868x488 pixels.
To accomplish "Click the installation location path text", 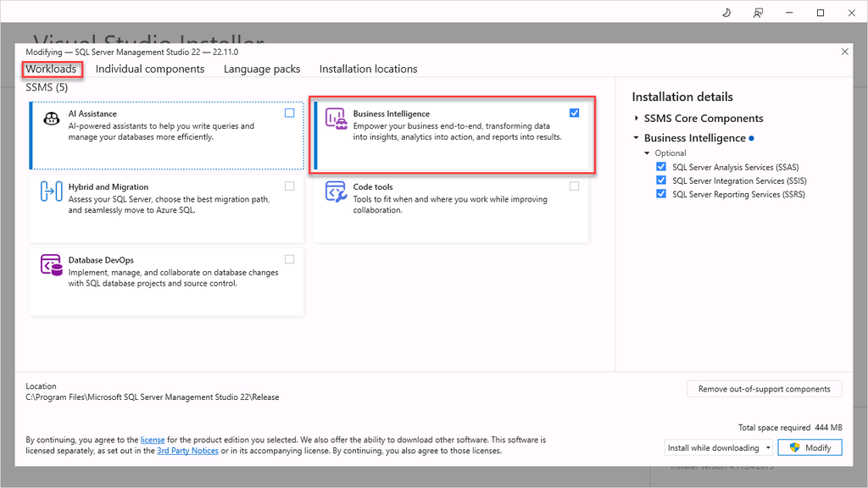I will tap(153, 397).
